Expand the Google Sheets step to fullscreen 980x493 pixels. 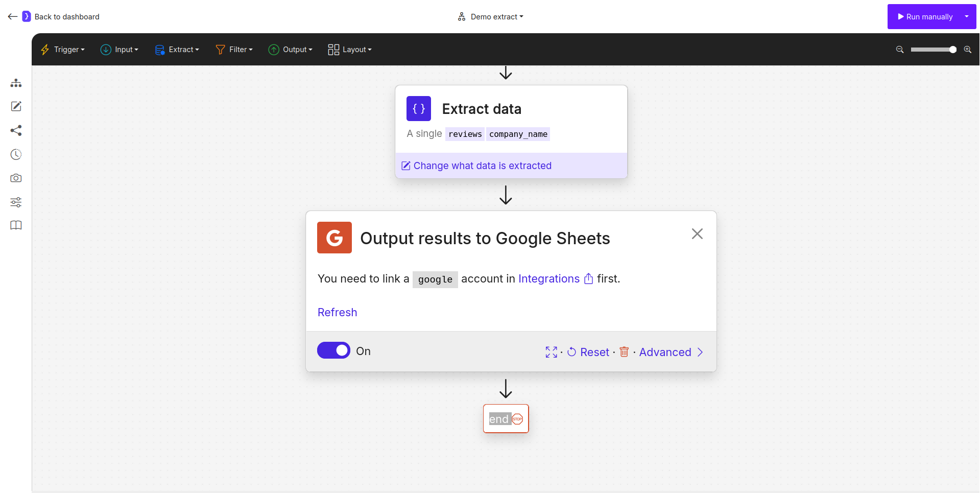click(x=551, y=352)
